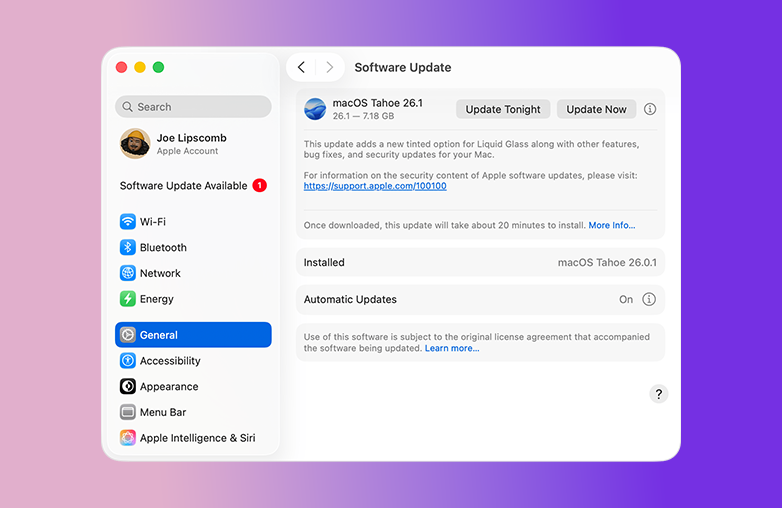This screenshot has width=782, height=508.
Task: Open Apple Intelligence & Siri label
Action: (197, 438)
